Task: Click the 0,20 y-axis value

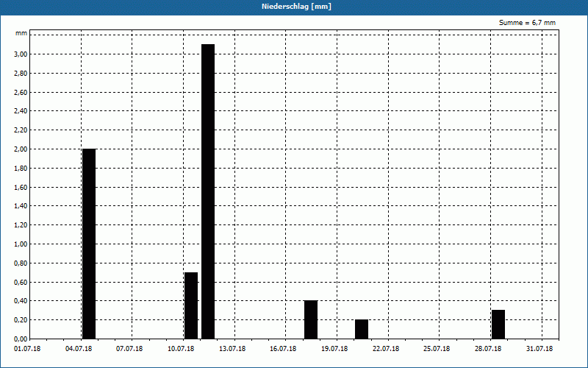Action: click(x=21, y=320)
